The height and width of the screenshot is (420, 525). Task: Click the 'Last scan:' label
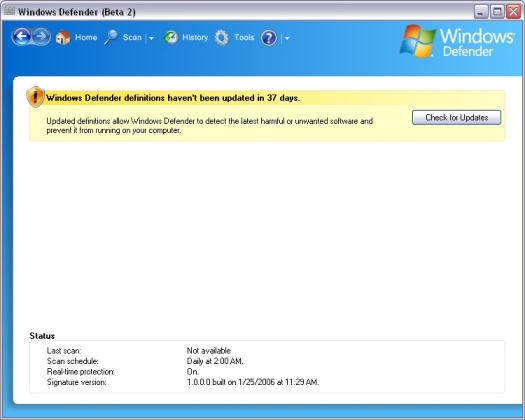click(64, 351)
